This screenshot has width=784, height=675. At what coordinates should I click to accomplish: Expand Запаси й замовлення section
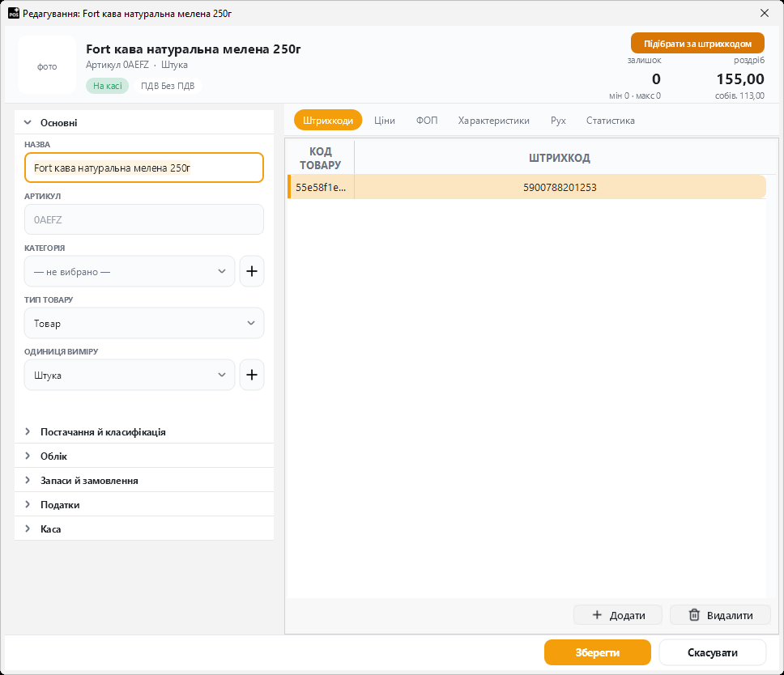click(144, 480)
